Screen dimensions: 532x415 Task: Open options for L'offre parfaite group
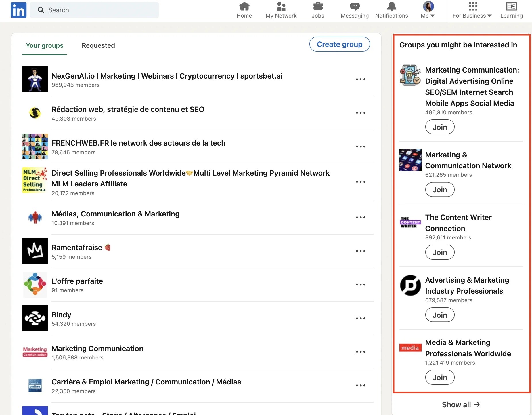pos(361,285)
